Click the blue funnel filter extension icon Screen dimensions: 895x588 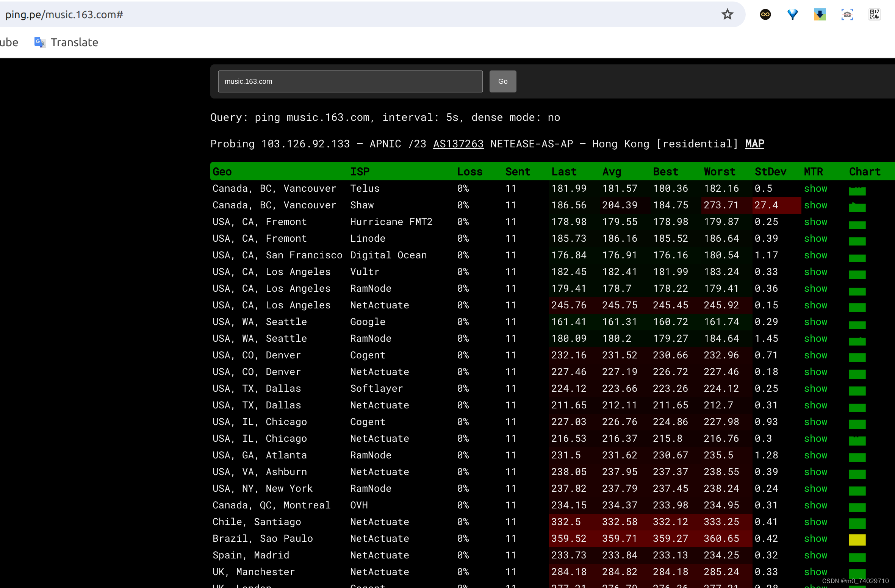pyautogui.click(x=792, y=14)
